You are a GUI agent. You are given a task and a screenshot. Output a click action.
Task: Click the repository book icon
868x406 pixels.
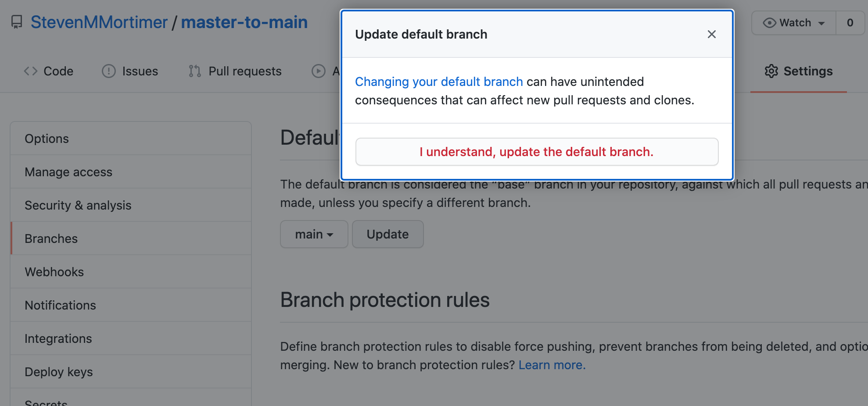click(17, 22)
